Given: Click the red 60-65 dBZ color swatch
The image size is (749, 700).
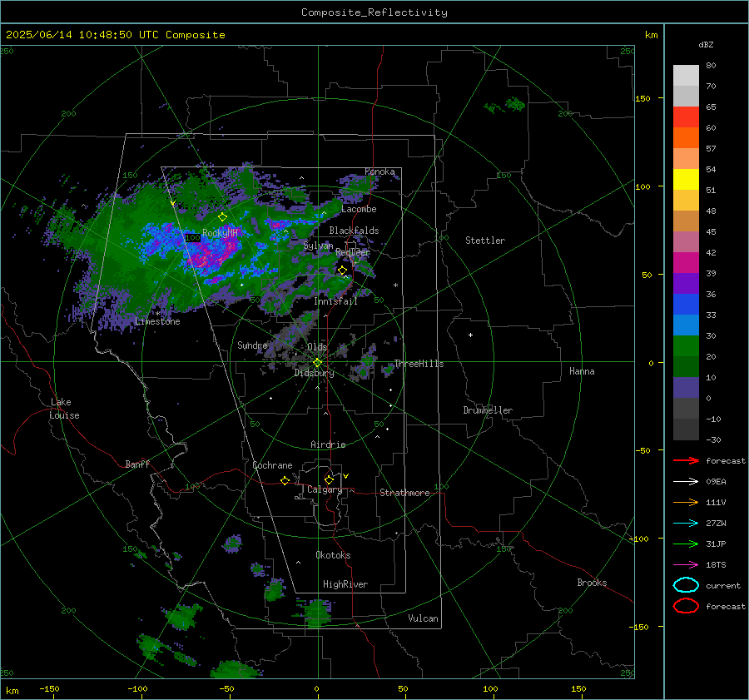Looking at the screenshot, I should [x=686, y=117].
